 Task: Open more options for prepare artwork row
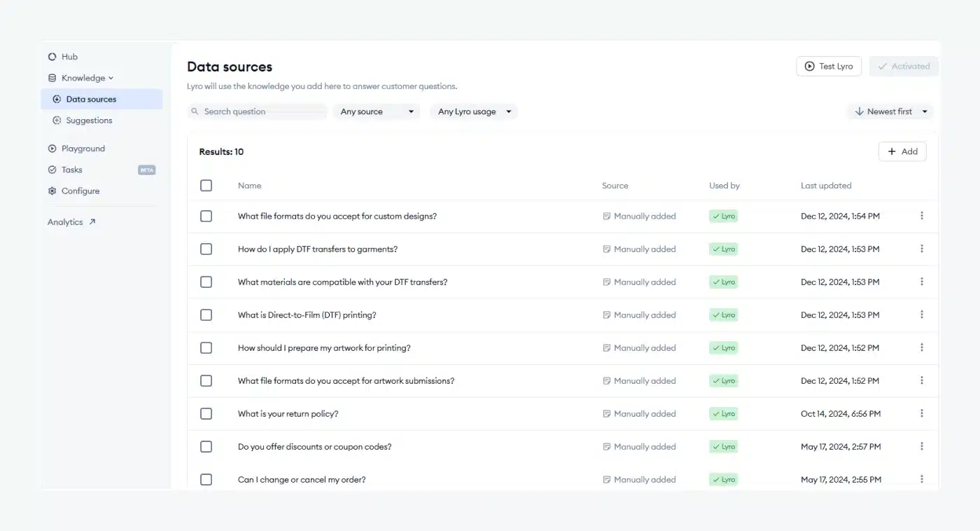tap(922, 347)
